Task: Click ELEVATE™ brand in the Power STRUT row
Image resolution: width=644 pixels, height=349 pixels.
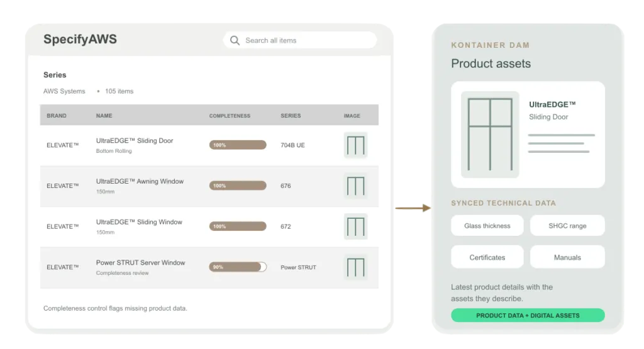Action: click(x=62, y=267)
